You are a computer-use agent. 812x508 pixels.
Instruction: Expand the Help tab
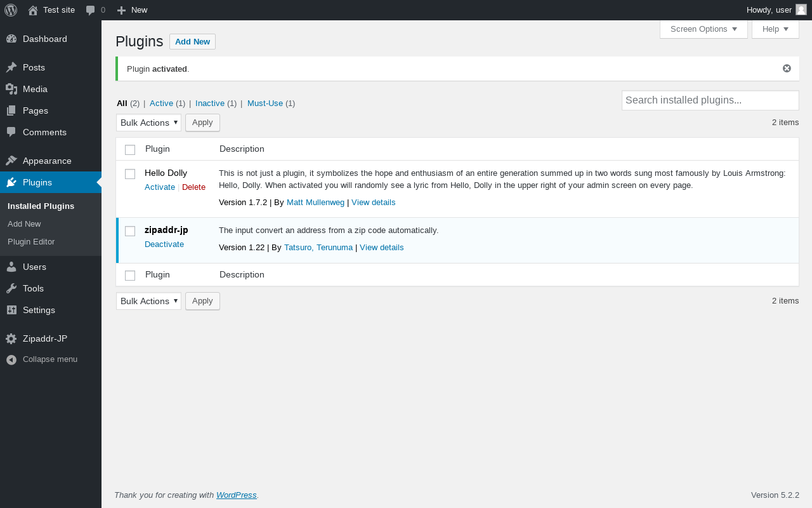(775, 29)
